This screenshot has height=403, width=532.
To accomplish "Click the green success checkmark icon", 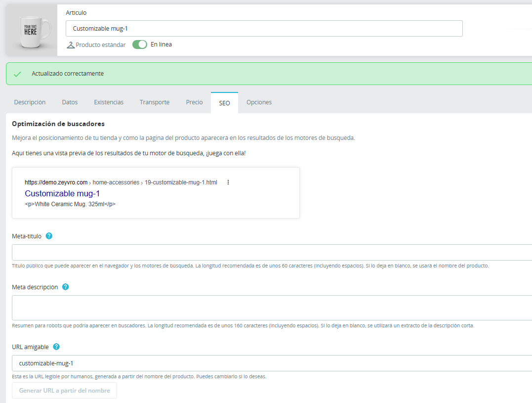I will pos(17,74).
